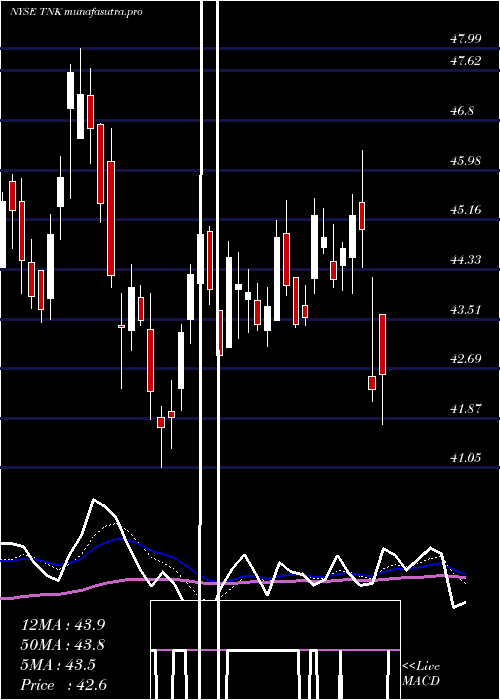Click the 45.98 price level label
Image resolution: width=500 pixels, height=700 pixels.
pyautogui.click(x=466, y=160)
